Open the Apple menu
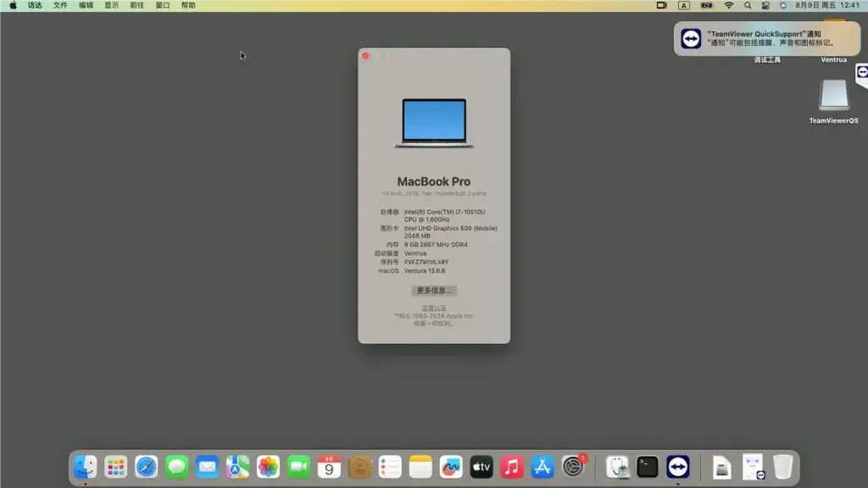868x488 pixels. [13, 6]
